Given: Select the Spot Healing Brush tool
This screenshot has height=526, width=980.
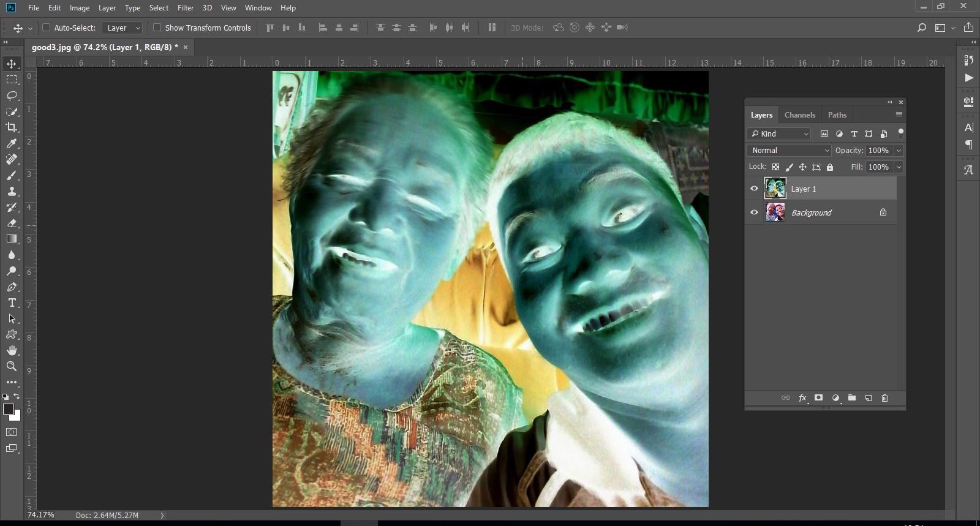Looking at the screenshot, I should [12, 159].
